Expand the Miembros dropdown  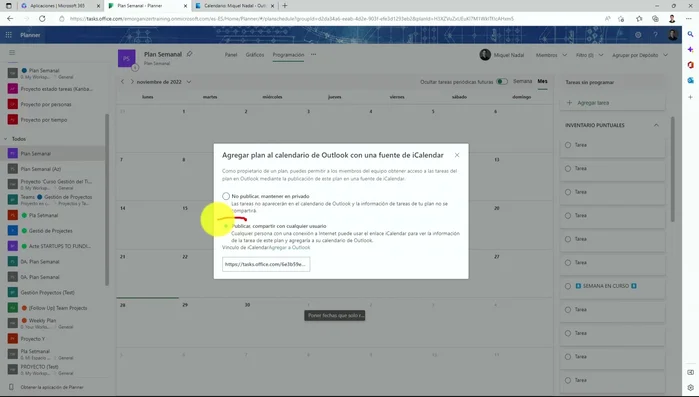(551, 55)
